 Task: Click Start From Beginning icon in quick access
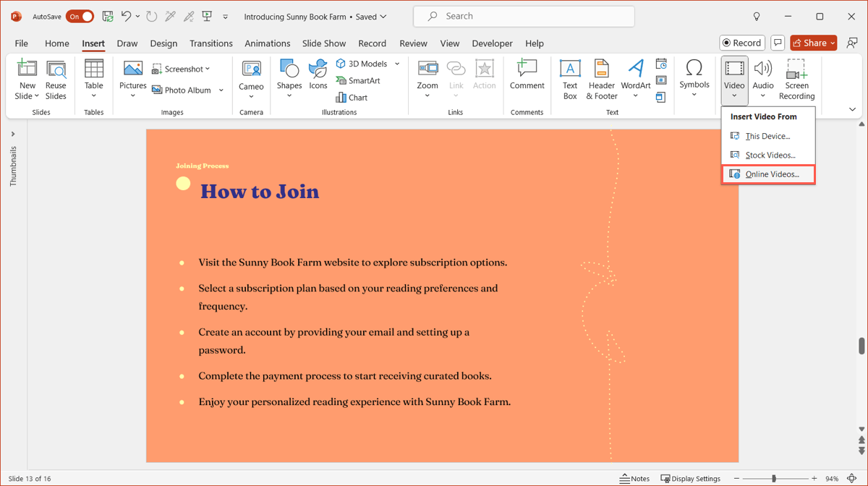[207, 16]
